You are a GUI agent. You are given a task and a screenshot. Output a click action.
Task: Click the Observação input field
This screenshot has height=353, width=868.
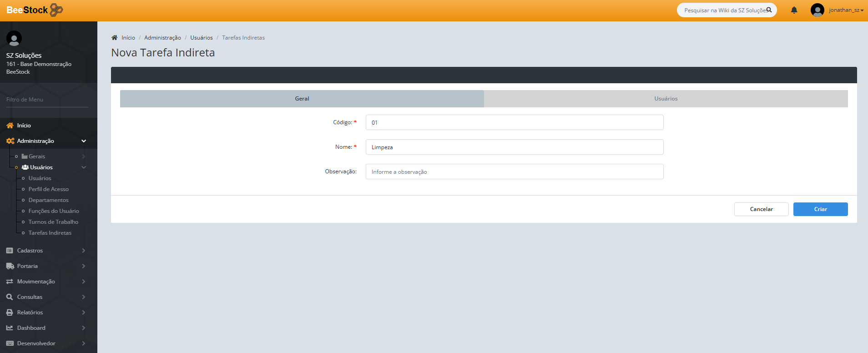(514, 171)
